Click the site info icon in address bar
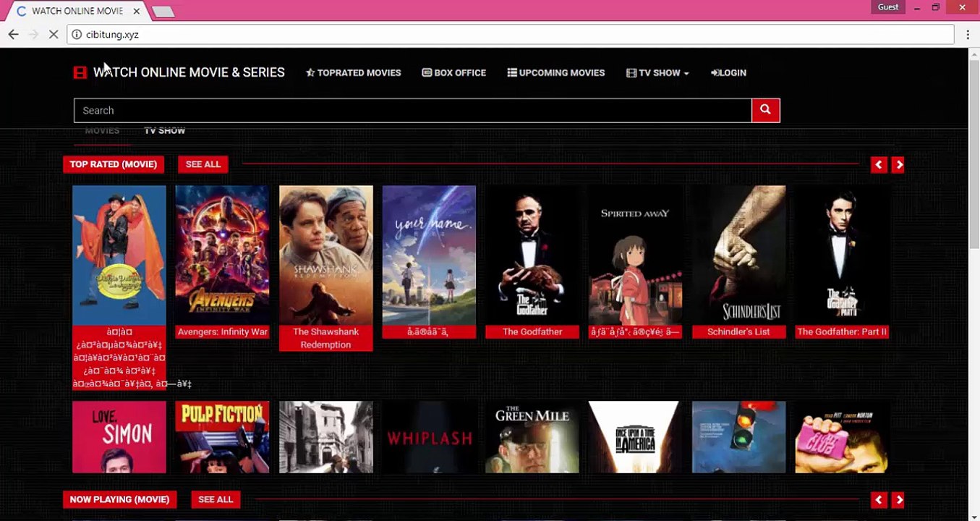This screenshot has height=521, width=980. (x=77, y=34)
